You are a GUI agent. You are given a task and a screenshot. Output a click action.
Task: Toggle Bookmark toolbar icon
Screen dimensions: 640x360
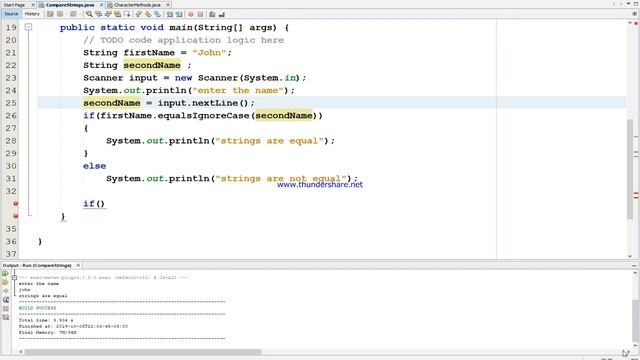[x=158, y=14]
